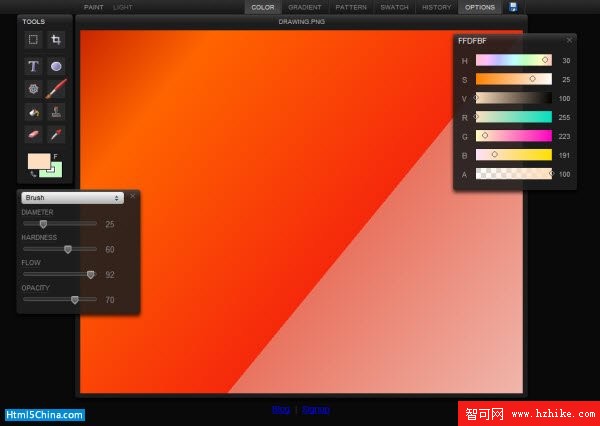
Task: Select the eyedropper color picker tool
Action: tap(56, 134)
